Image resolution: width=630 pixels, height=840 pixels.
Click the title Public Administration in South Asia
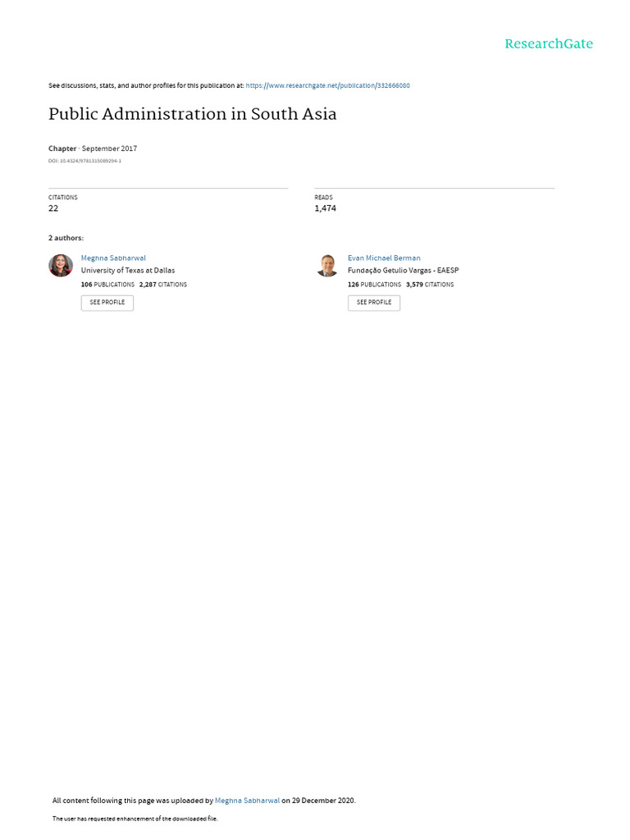pos(193,114)
